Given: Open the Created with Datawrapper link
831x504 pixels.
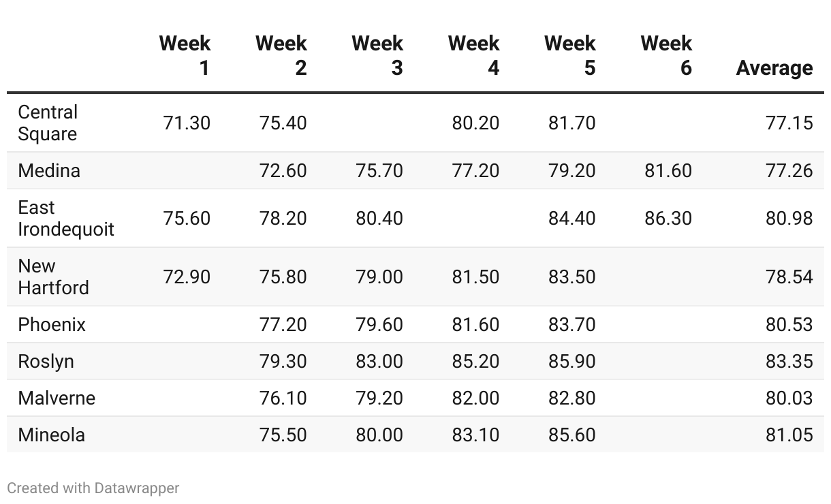Looking at the screenshot, I should [x=93, y=488].
